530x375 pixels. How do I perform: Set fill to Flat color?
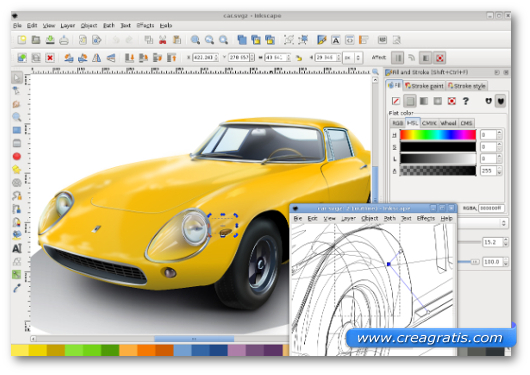coord(410,101)
